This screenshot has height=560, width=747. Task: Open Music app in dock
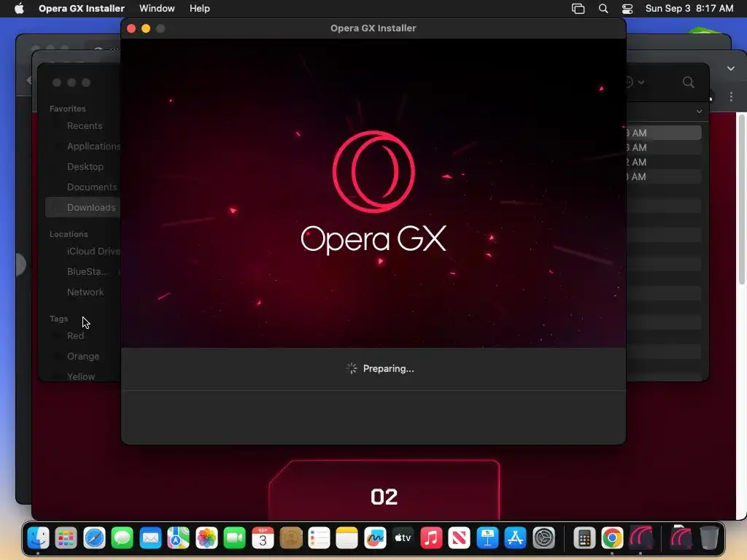[x=431, y=539]
